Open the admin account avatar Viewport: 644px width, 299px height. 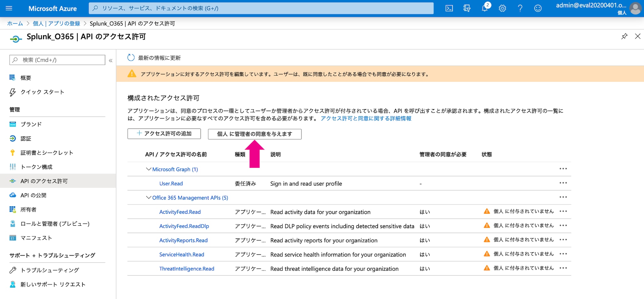tap(636, 8)
